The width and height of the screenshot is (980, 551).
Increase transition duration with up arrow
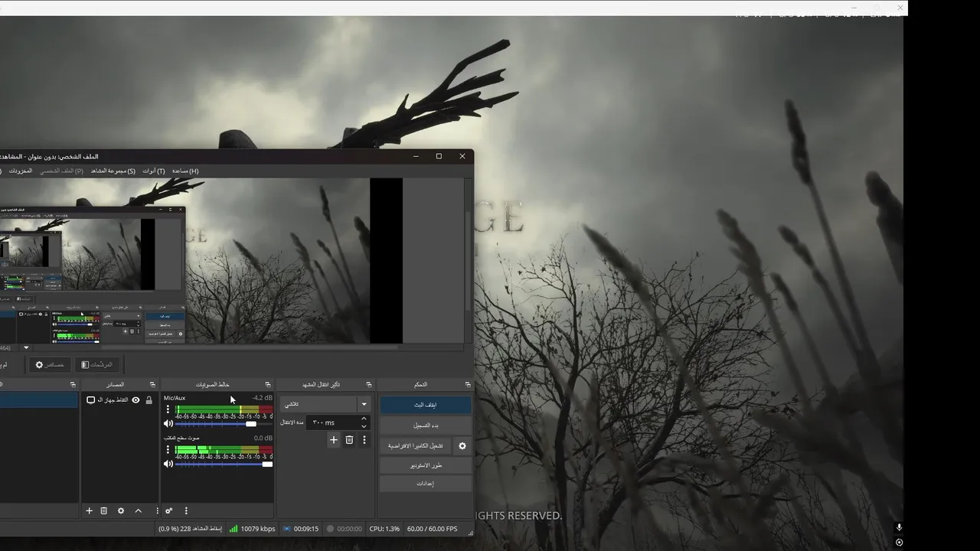click(x=364, y=419)
